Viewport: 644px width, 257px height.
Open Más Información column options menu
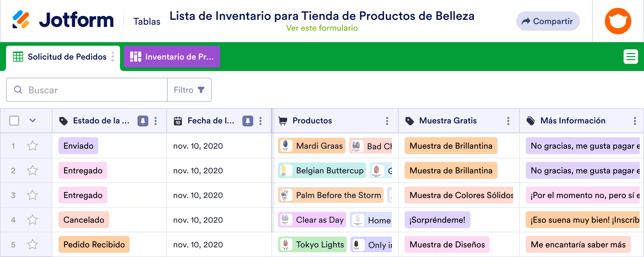click(x=635, y=121)
